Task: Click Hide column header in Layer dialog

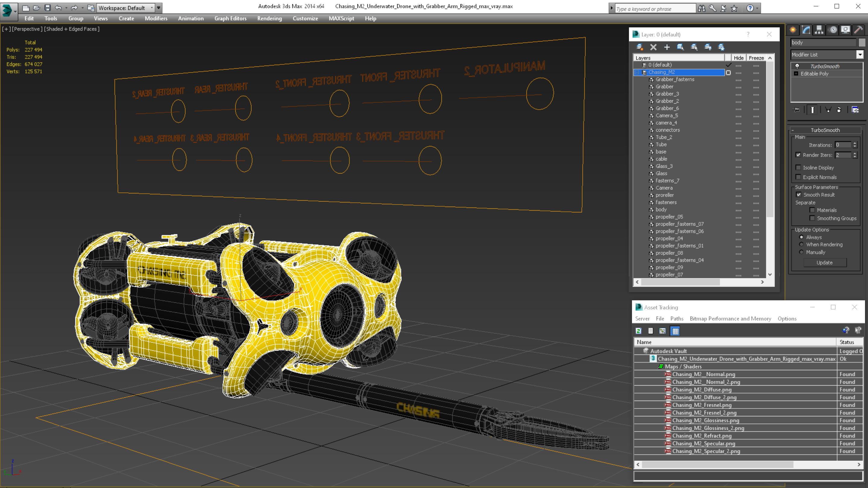Action: click(x=738, y=58)
